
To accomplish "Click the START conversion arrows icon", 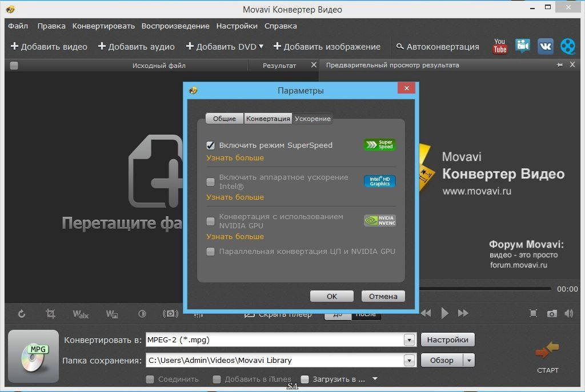I will [x=547, y=350].
